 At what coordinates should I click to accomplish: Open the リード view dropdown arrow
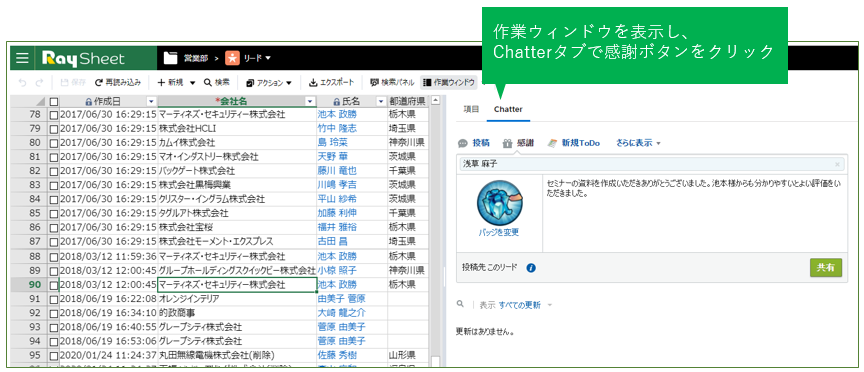pyautogui.click(x=268, y=58)
